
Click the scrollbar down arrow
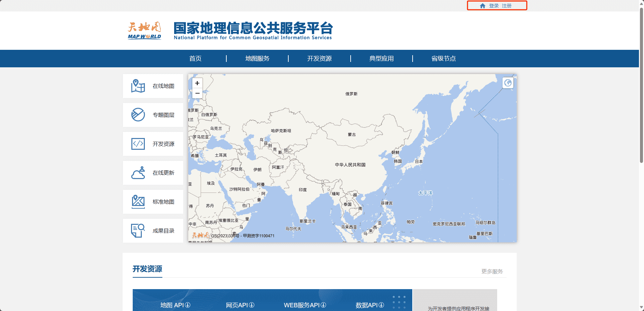tap(641, 308)
